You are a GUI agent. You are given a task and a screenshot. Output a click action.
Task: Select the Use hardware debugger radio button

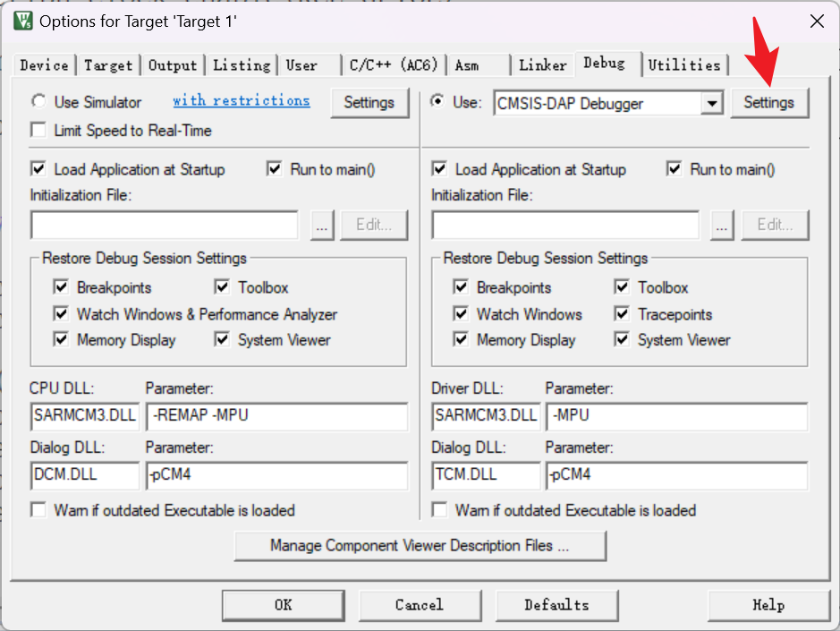coord(437,101)
